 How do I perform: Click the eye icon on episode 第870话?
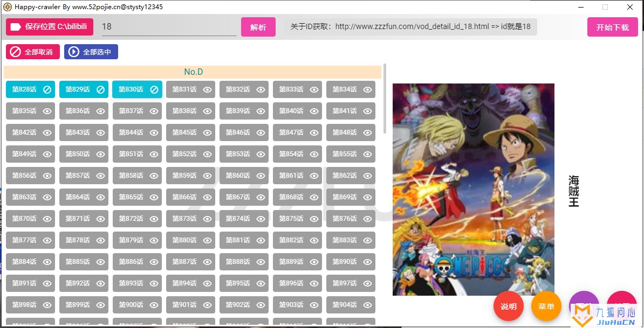47,219
